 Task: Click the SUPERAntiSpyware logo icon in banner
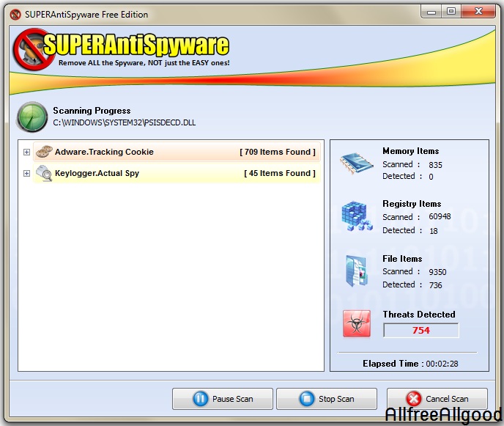pyautogui.click(x=34, y=49)
